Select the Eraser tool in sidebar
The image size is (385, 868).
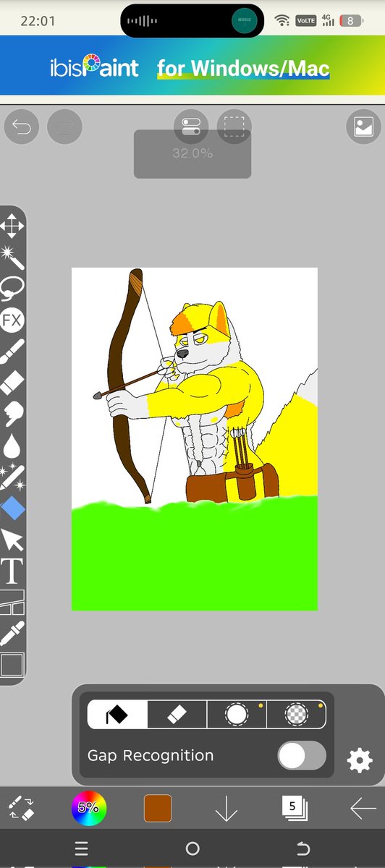pyautogui.click(x=12, y=383)
